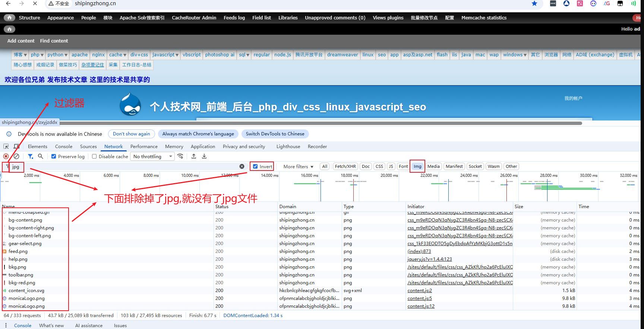Click Switch DevTools to Chinese button
This screenshot has height=329, width=644.
coord(275,134)
